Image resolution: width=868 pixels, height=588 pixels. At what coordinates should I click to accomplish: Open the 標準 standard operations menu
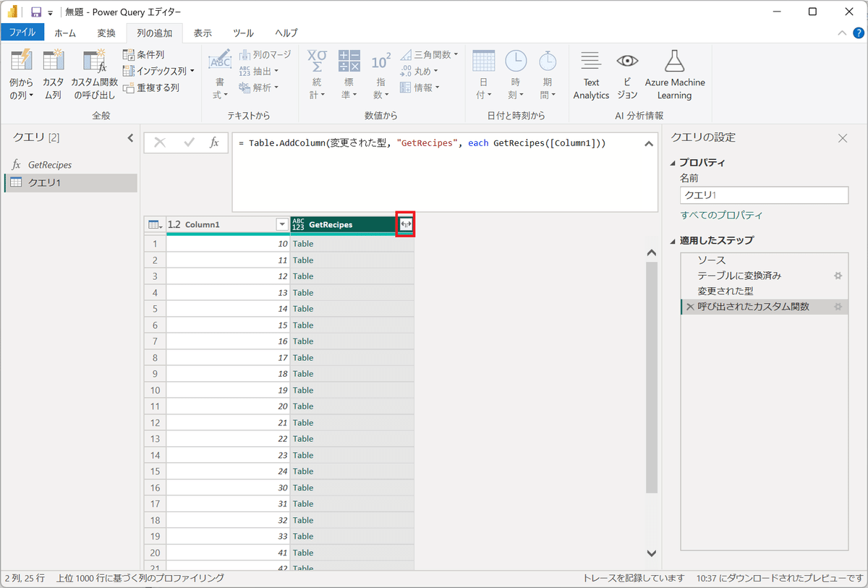349,74
